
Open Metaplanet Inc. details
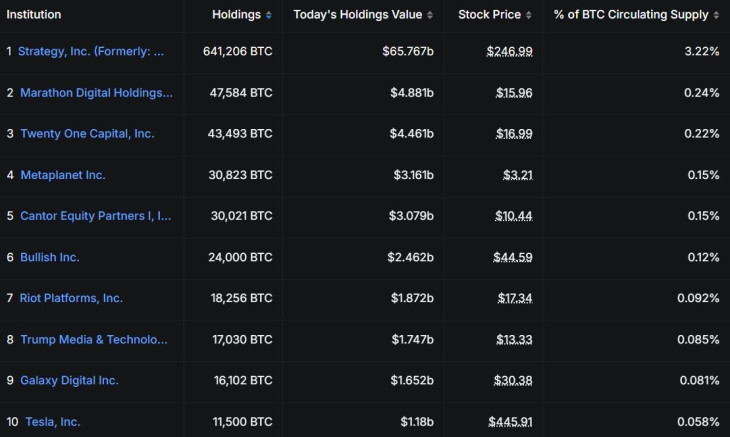(x=62, y=175)
